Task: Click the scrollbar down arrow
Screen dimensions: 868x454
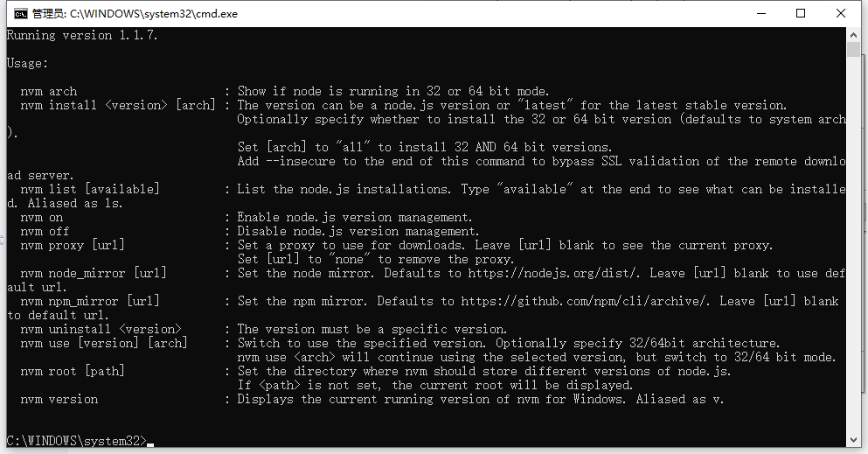Action: click(x=853, y=440)
